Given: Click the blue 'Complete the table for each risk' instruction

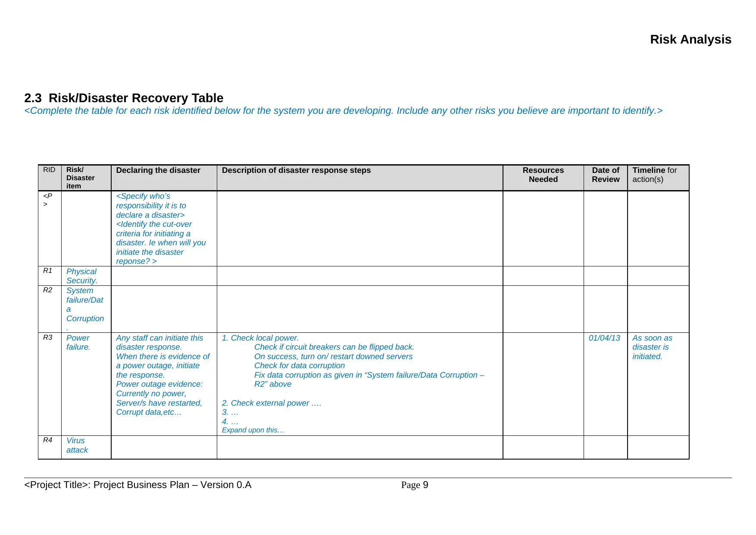Looking at the screenshot, I should pos(344,111).
